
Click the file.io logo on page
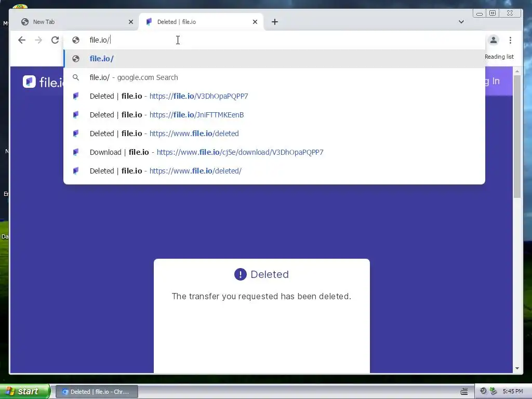coord(43,82)
